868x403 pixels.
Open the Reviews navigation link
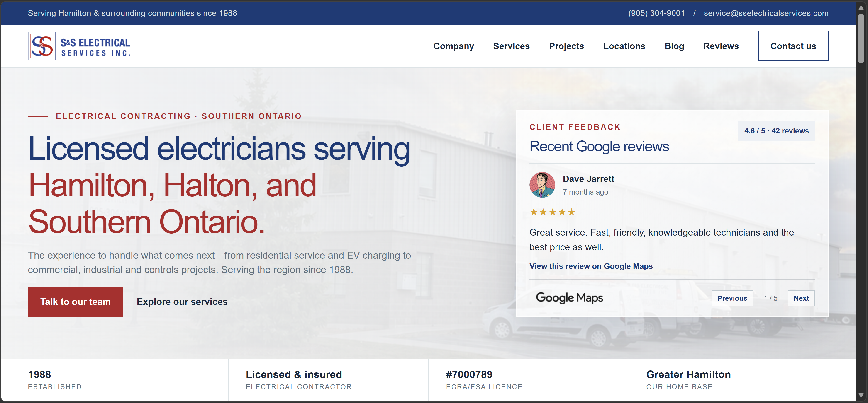[x=721, y=46]
